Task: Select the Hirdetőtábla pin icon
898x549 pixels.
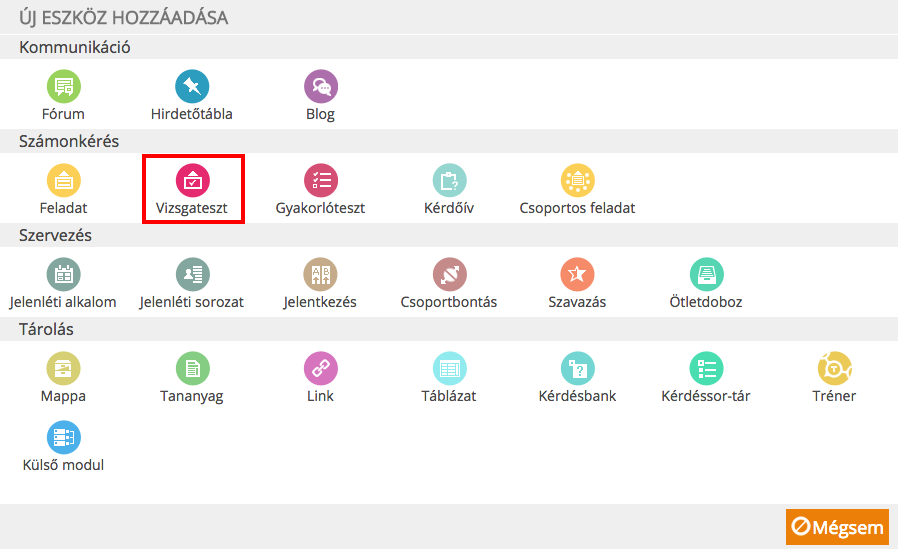Action: pos(192,86)
